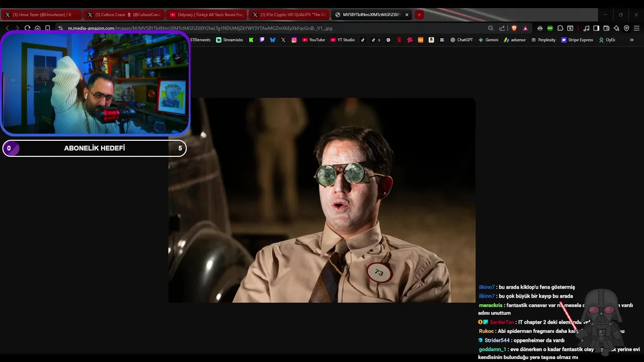Screen dimensions: 644x362
Task: Open the Gemini bookmark
Action: (x=488, y=40)
